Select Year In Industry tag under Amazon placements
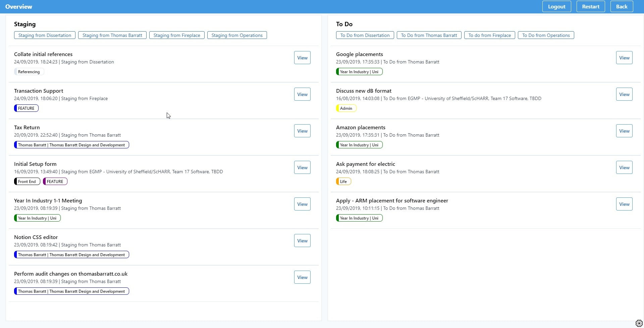Screen dimensions: 644x328 [359, 145]
